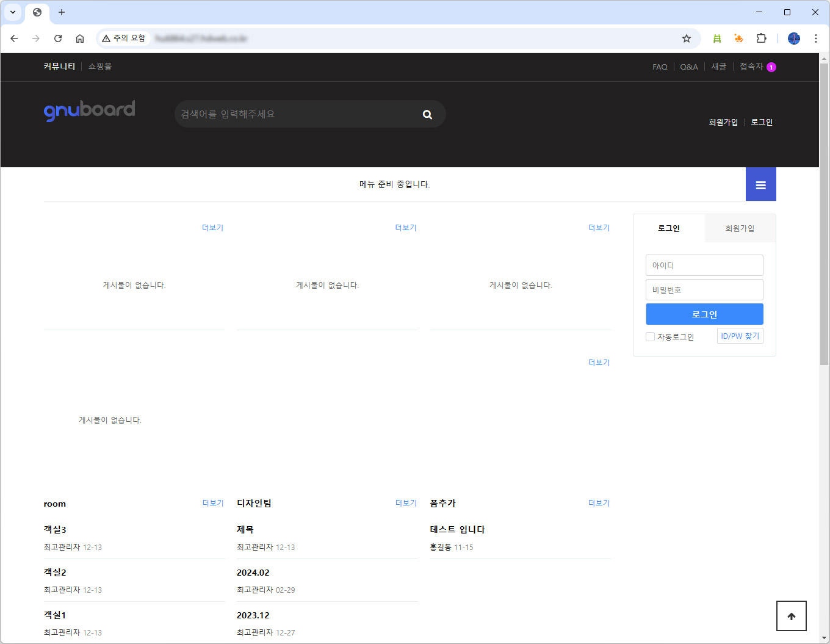Viewport: 830px width, 644px height.
Task: Select the 커뮤니티 top menu
Action: tap(59, 67)
